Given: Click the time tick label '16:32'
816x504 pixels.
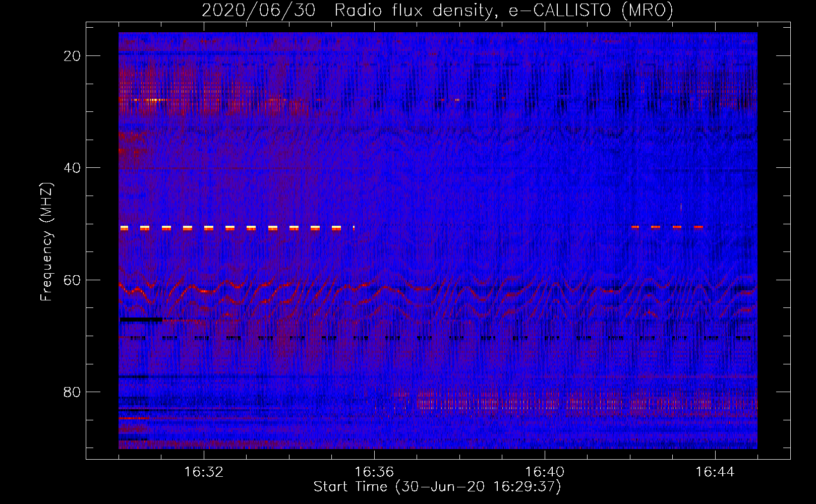Looking at the screenshot, I should 204,472.
